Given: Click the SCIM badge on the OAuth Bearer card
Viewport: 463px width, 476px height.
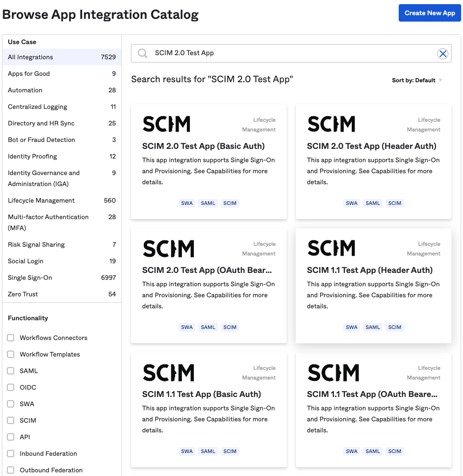Looking at the screenshot, I should pyautogui.click(x=230, y=327).
